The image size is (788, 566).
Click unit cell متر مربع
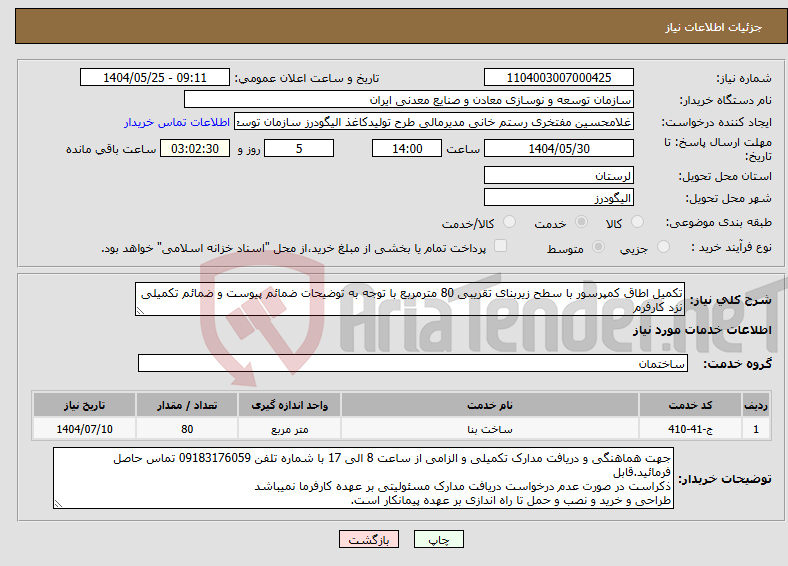[289, 429]
